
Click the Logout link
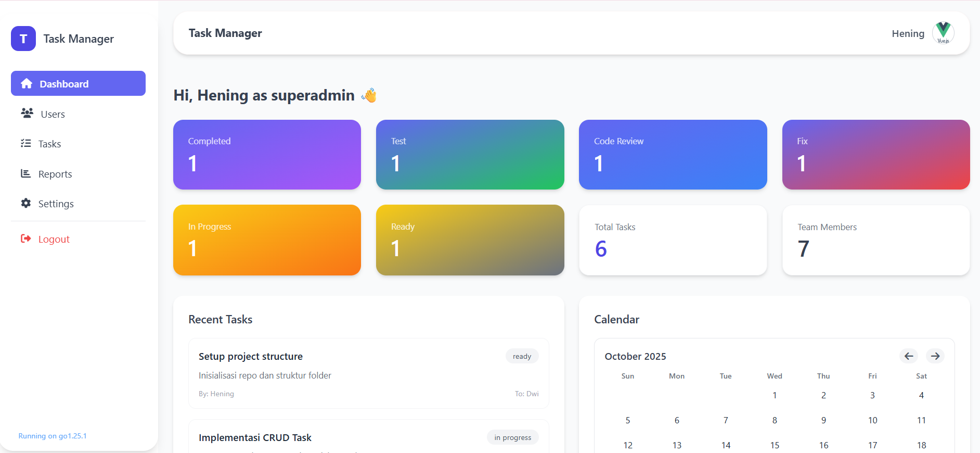pos(54,239)
